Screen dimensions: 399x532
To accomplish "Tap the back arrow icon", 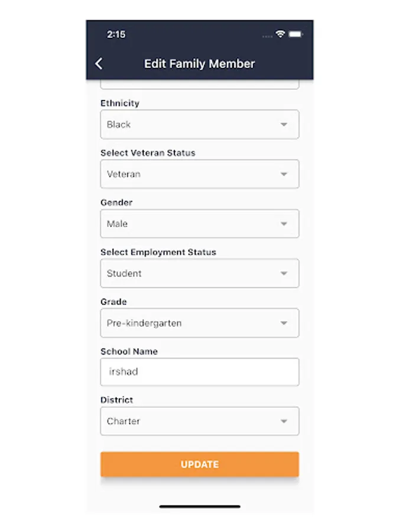I will [99, 64].
